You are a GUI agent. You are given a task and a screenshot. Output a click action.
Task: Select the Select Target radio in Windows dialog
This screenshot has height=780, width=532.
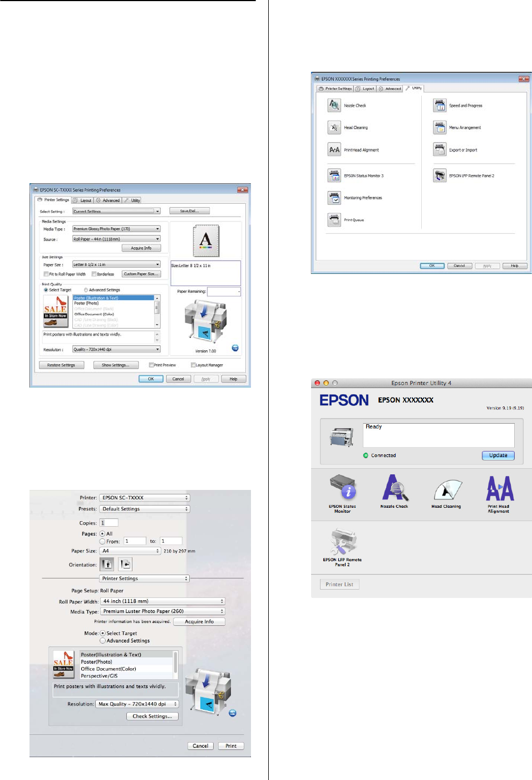tap(46, 290)
